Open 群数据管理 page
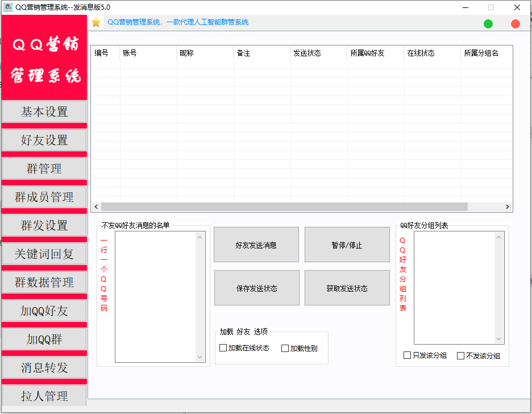The height and width of the screenshot is (414, 532). (x=44, y=282)
